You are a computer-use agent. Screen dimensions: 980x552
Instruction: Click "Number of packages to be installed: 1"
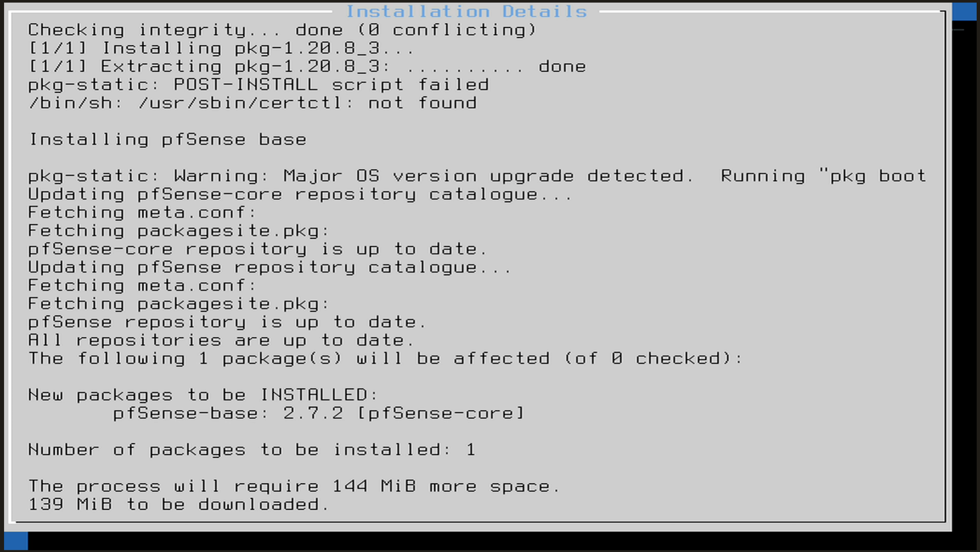pyautogui.click(x=252, y=450)
